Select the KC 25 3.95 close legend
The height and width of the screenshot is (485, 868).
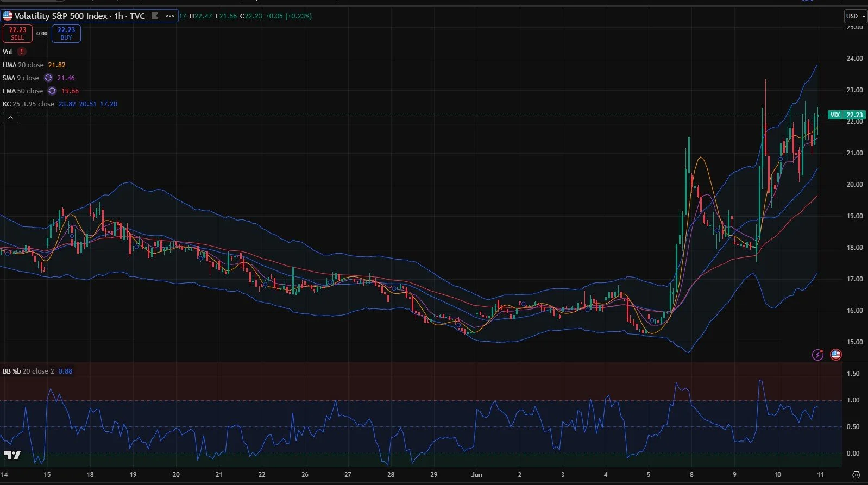pos(28,104)
